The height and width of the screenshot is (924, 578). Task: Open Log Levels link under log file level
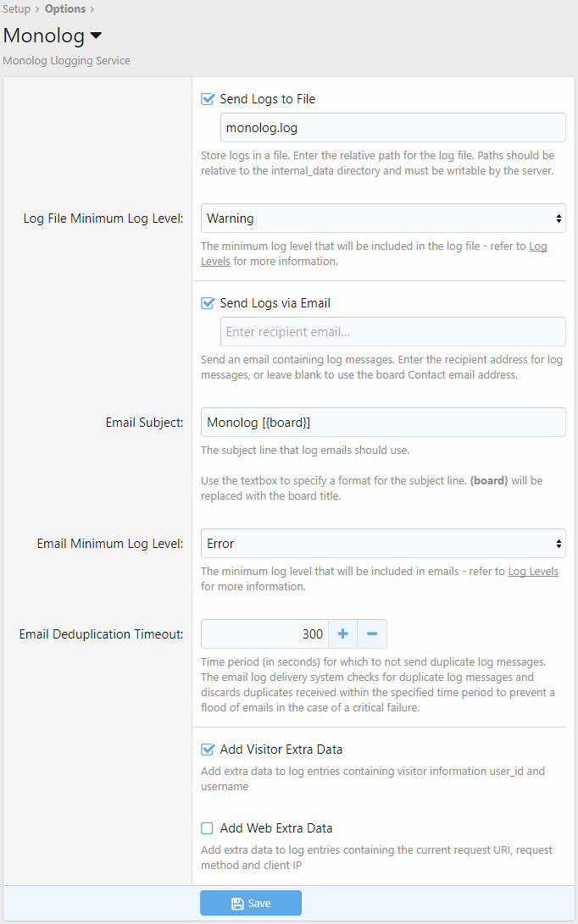[x=374, y=254]
